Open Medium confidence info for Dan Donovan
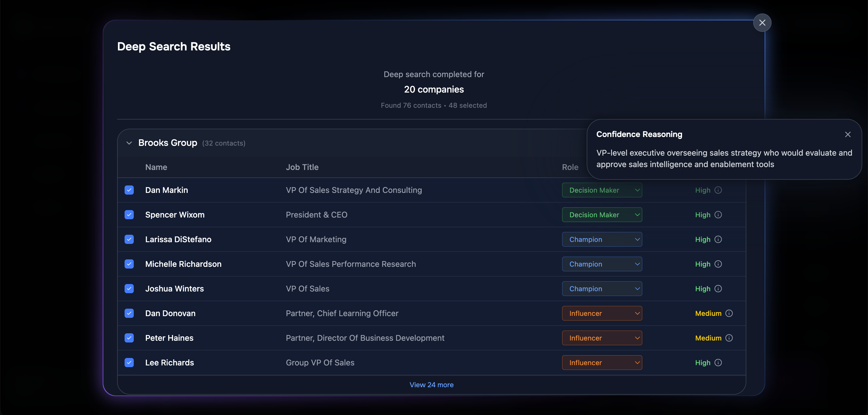 pos(729,313)
